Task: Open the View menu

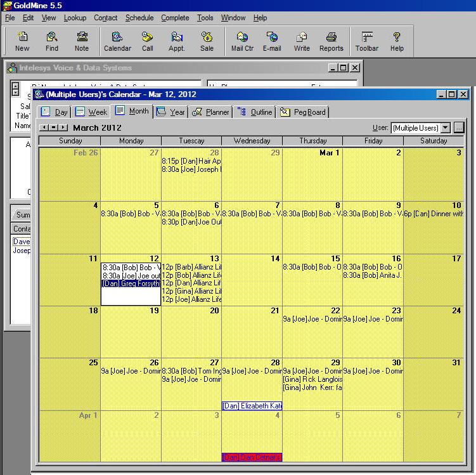Action: pos(49,18)
